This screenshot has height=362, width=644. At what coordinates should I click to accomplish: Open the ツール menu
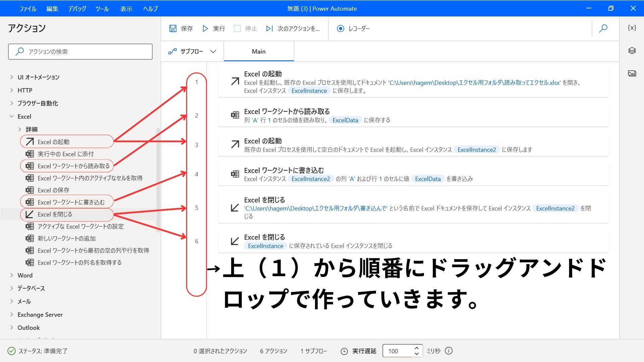(x=102, y=9)
